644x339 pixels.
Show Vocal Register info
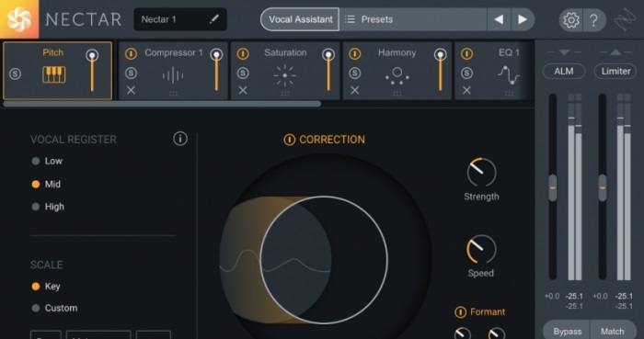tap(180, 139)
